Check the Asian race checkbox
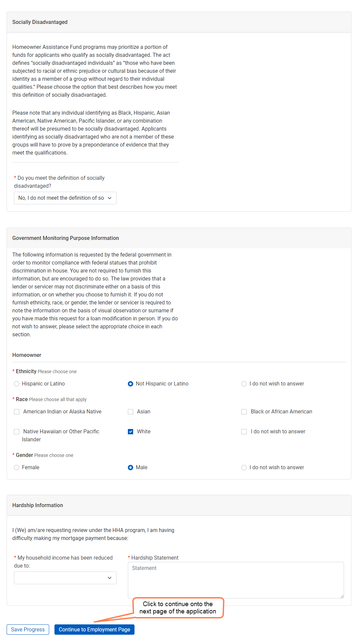 [131, 412]
